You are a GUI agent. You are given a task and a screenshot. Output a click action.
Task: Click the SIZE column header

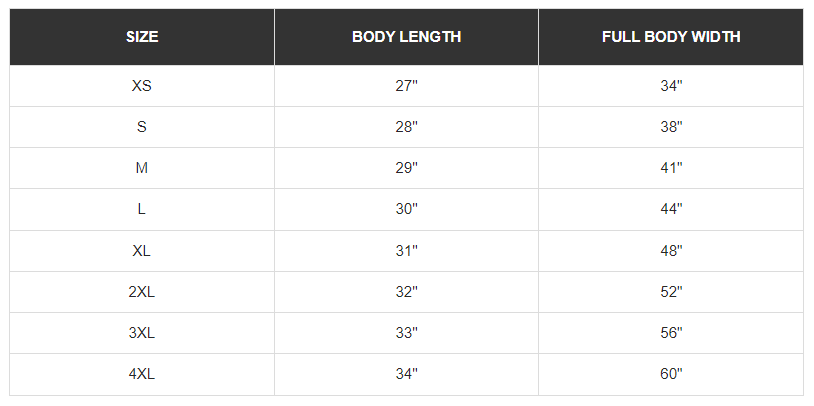142,37
